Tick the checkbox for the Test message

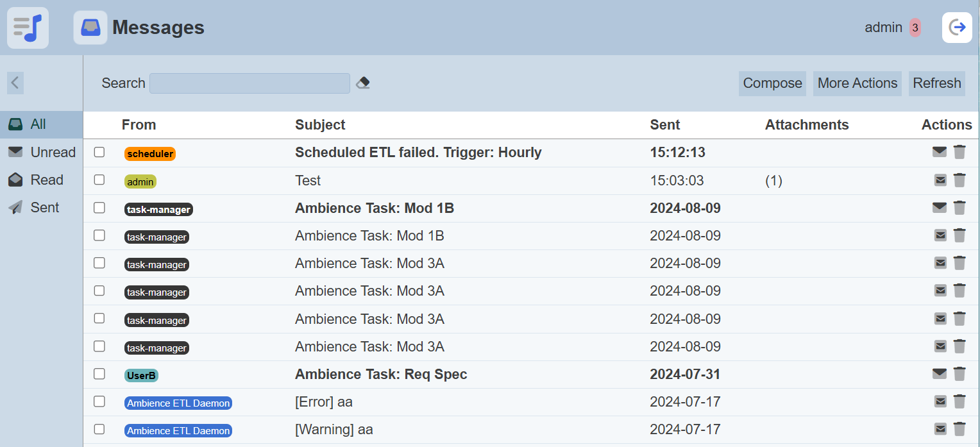[99, 180]
